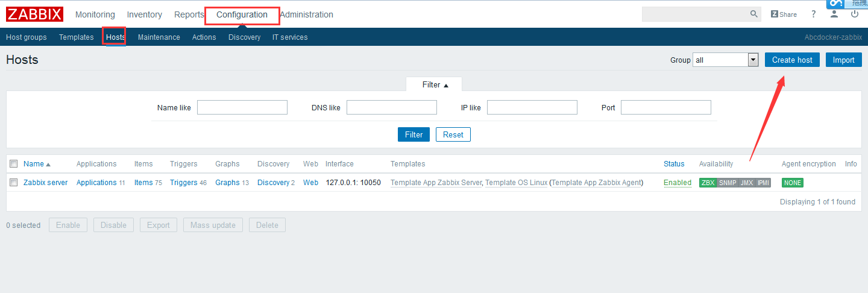
Task: Click the disabled Enable button
Action: (68, 225)
